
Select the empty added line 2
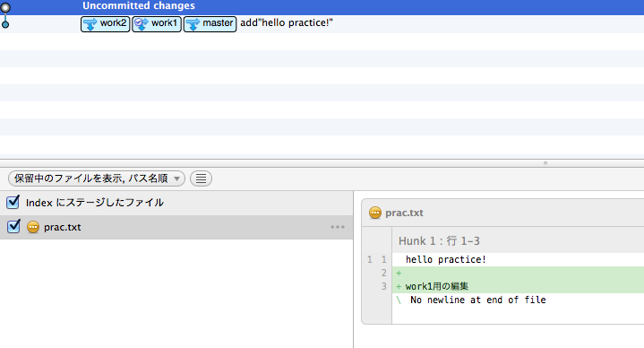tap(518, 273)
